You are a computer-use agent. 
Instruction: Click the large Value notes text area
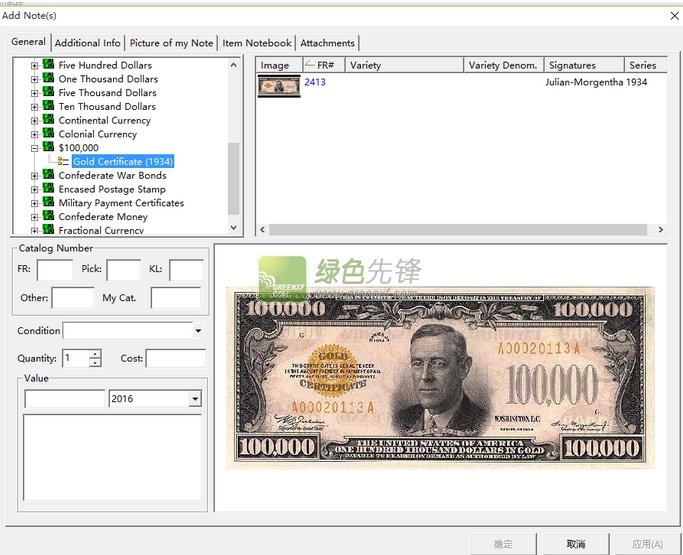pyautogui.click(x=112, y=457)
